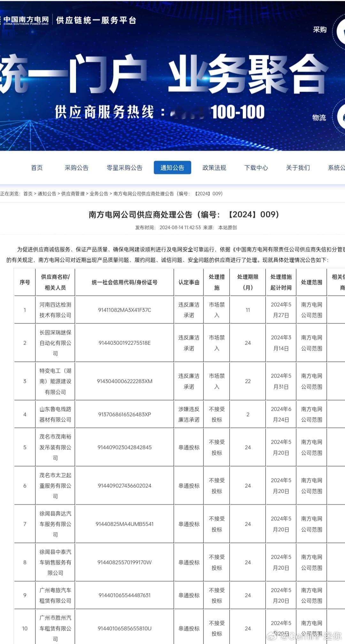
Task: Click the 2024年6月24日 date cell
Action: 281,414
